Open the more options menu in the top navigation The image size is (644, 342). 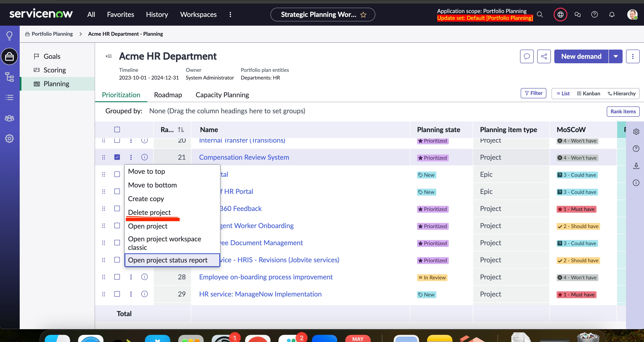point(230,15)
